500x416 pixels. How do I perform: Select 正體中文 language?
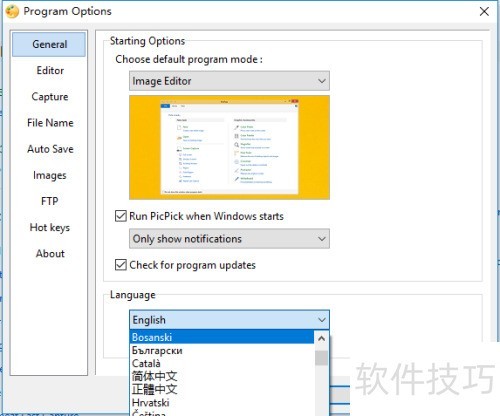click(x=222, y=389)
